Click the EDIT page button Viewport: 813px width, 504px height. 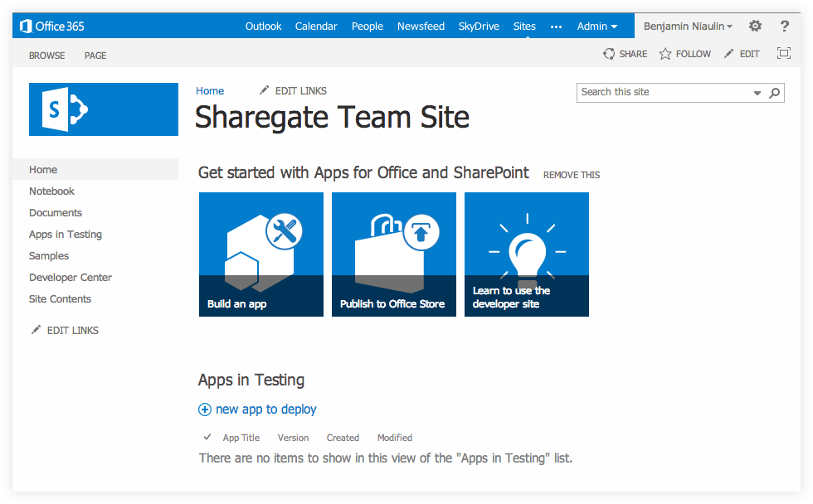click(742, 54)
